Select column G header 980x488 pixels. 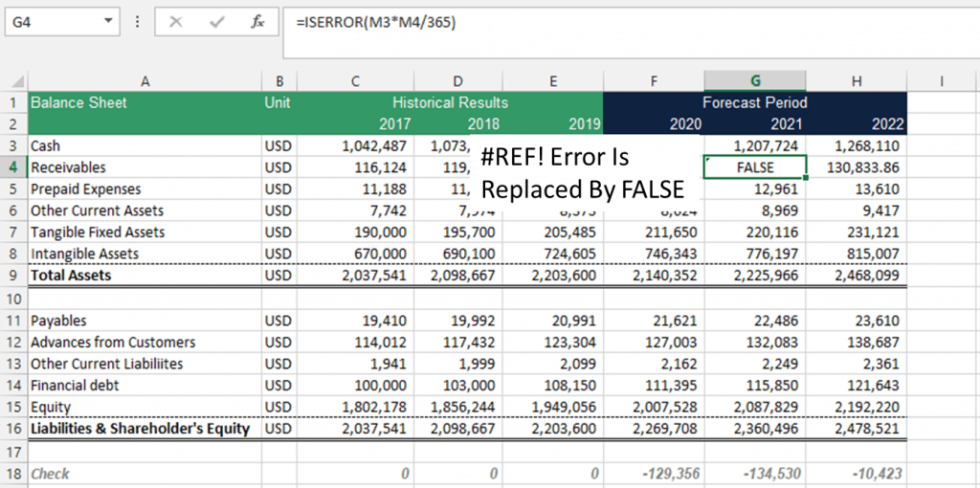[755, 80]
